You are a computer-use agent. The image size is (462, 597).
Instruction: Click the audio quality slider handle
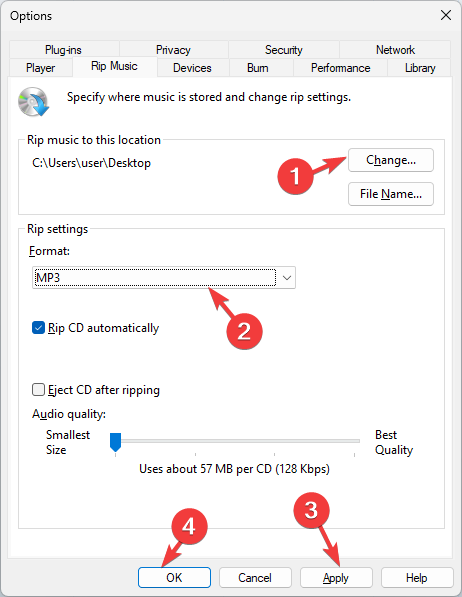[115, 442]
